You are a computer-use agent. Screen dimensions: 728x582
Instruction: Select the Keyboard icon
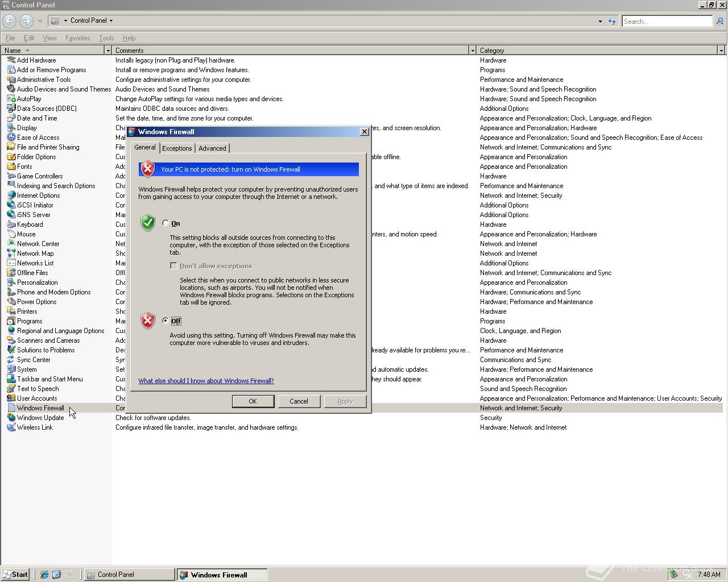[11, 225]
